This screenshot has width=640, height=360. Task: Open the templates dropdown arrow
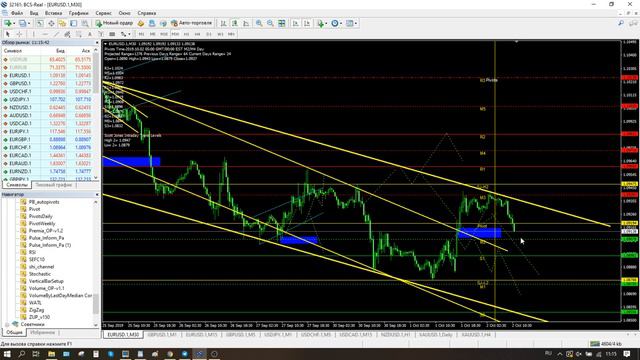(x=356, y=23)
